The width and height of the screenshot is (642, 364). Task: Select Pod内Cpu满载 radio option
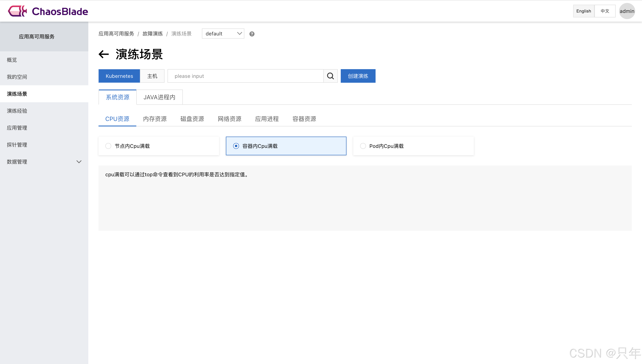(363, 146)
